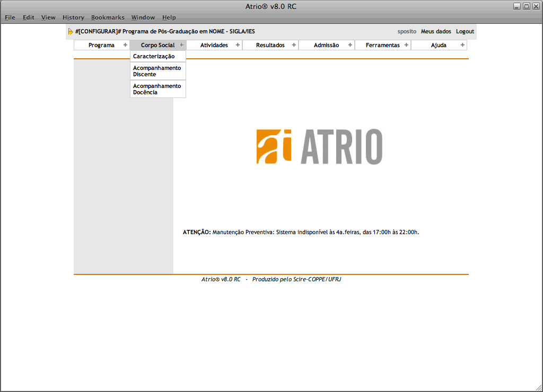The width and height of the screenshot is (543, 392).
Task: Click the yellow arrow icon beside #[CONFIGURAR]#
Action: [x=71, y=32]
